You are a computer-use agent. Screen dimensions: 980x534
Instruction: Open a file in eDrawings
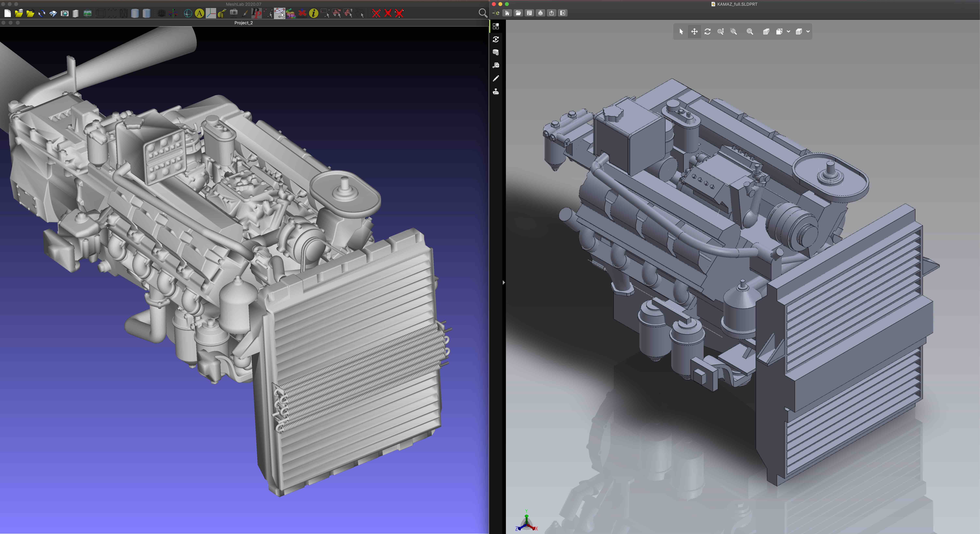coord(518,13)
